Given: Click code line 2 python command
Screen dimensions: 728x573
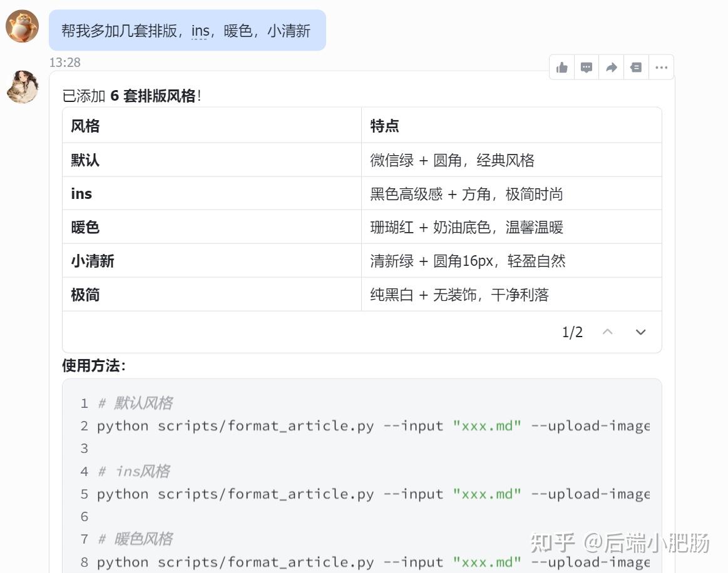Looking at the screenshot, I should pyautogui.click(x=372, y=426).
